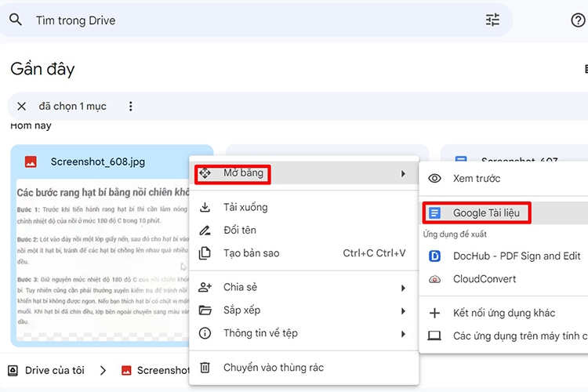588x392 pixels.
Task: Focus the "Tìm trong Drive" search field
Action: 255,20
